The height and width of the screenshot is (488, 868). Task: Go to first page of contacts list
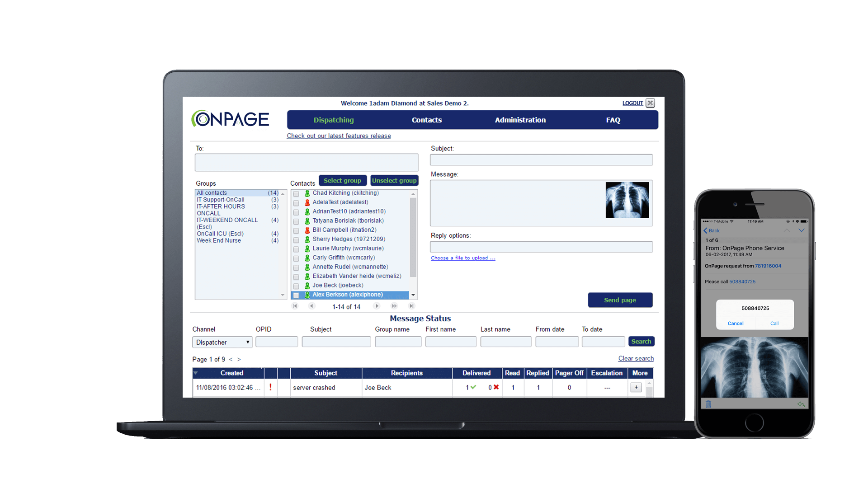pos(295,306)
